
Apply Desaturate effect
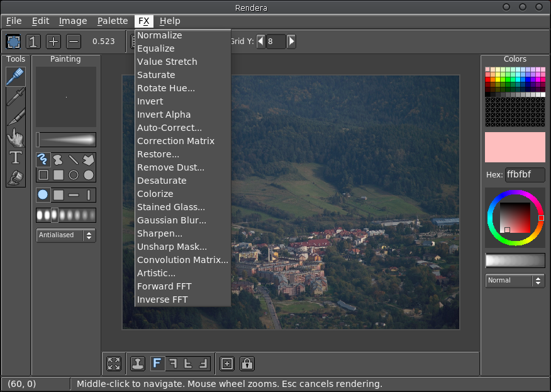pos(183,181)
